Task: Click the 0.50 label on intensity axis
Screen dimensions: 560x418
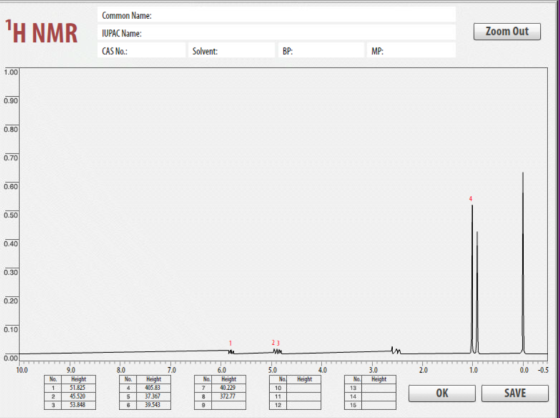Action: (x=11, y=215)
